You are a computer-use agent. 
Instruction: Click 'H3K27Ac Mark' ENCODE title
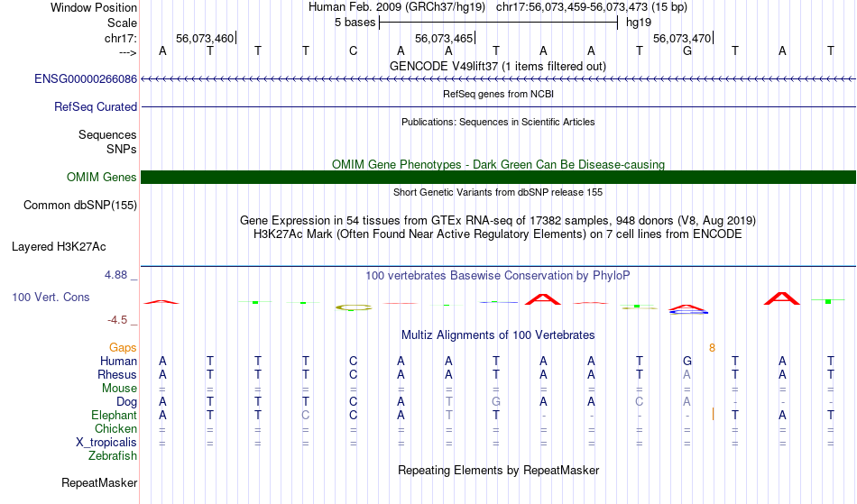(497, 234)
